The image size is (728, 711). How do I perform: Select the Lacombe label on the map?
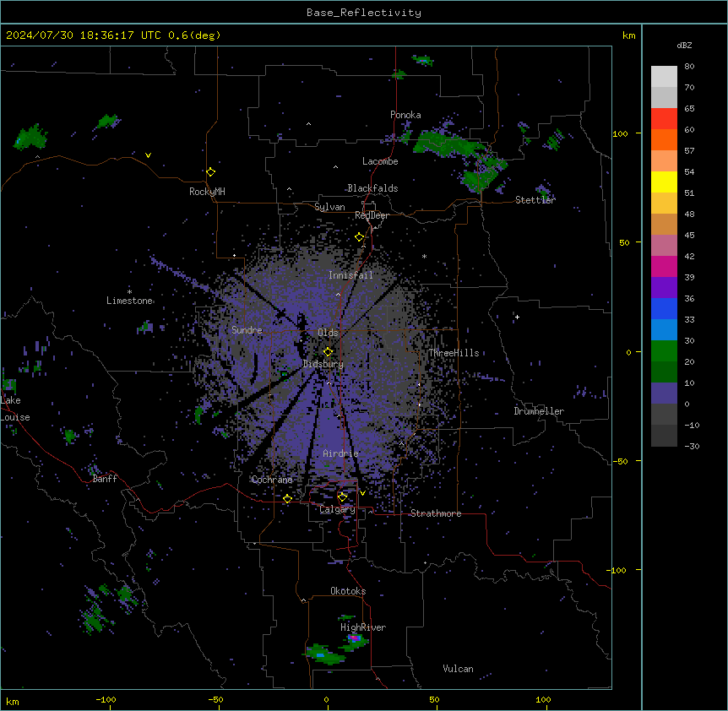point(380,161)
